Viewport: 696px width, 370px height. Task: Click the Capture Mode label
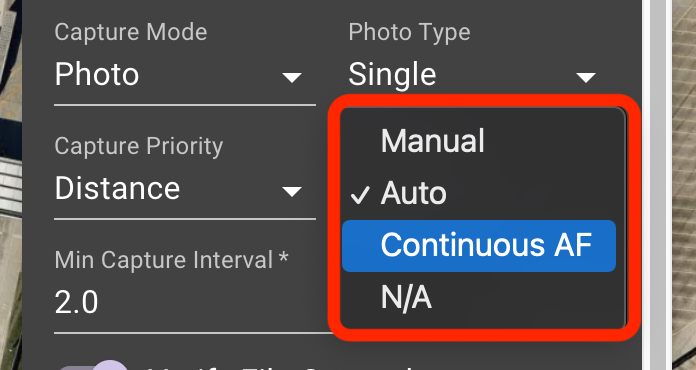130,32
